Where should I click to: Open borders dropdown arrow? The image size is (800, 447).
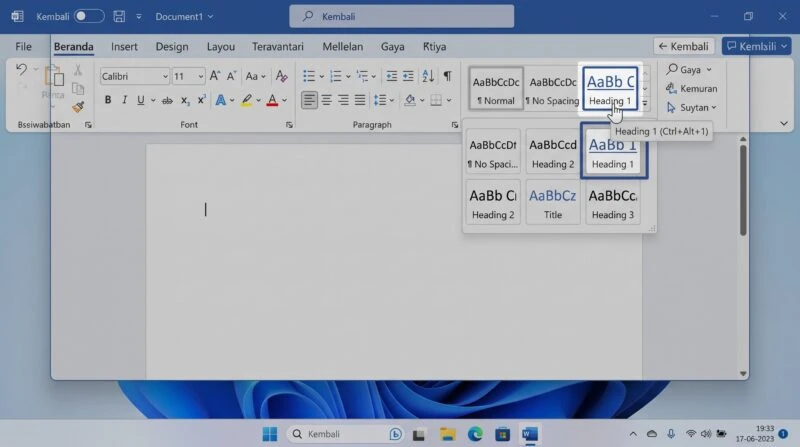[449, 101]
